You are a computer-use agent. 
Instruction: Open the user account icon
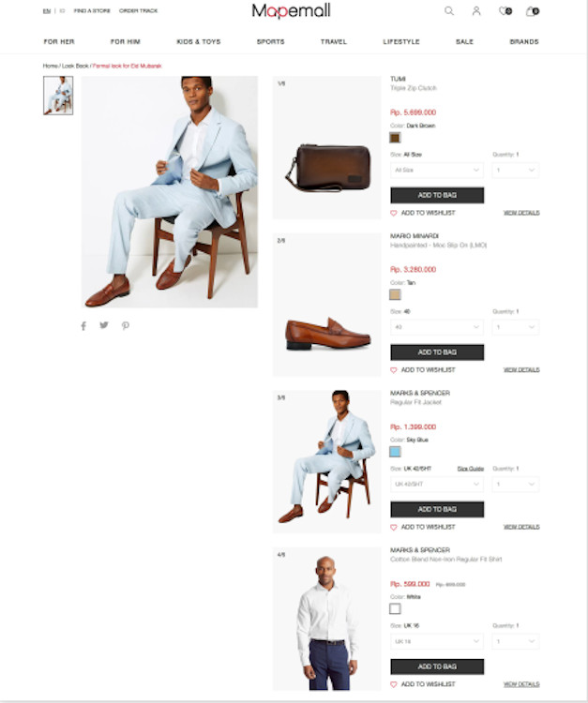pyautogui.click(x=476, y=10)
